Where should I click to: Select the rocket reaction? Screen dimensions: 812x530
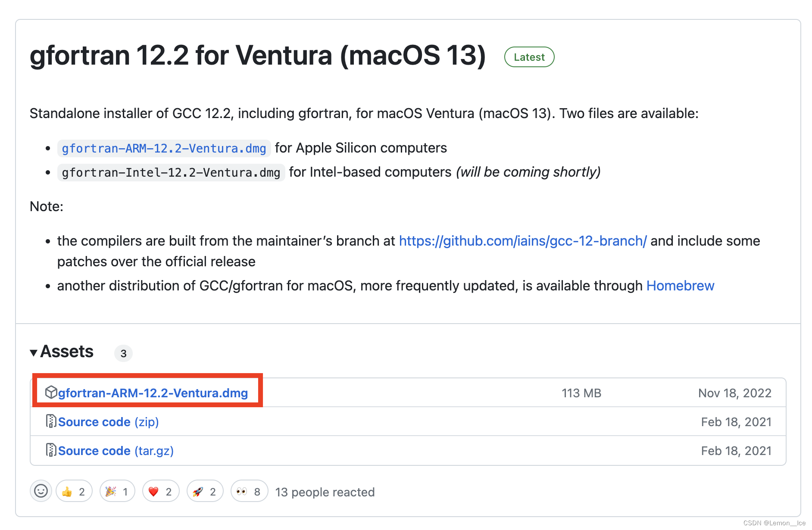coord(205,491)
